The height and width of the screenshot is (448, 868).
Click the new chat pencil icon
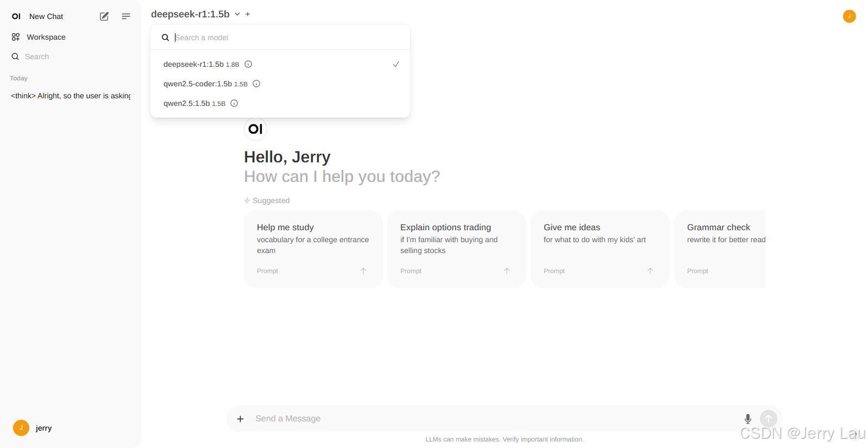point(104,16)
